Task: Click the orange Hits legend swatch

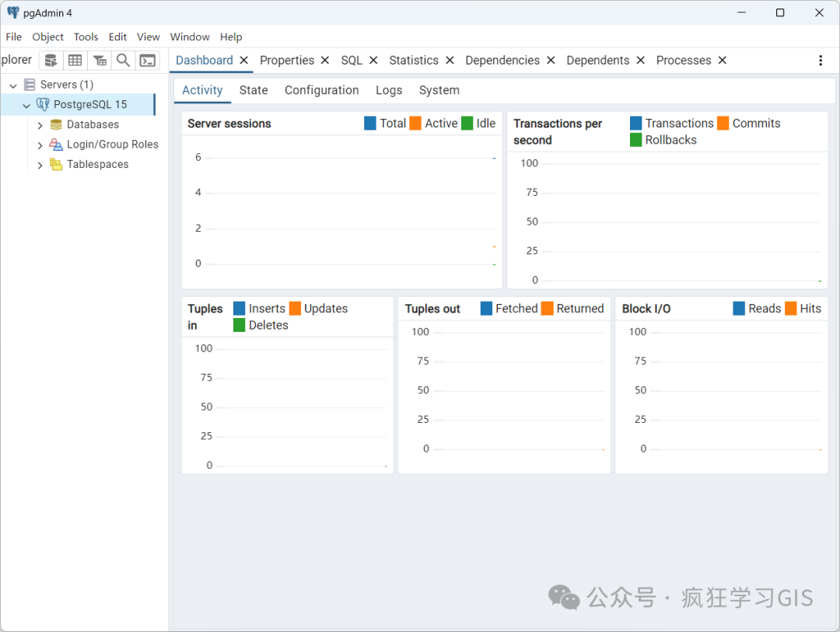Action: click(x=791, y=309)
